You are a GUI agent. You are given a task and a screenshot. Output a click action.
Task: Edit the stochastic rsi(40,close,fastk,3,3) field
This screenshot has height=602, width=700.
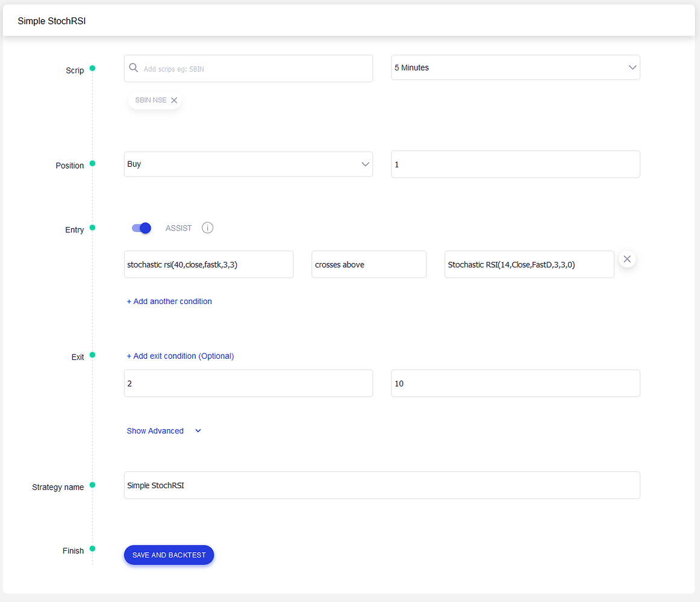click(208, 265)
